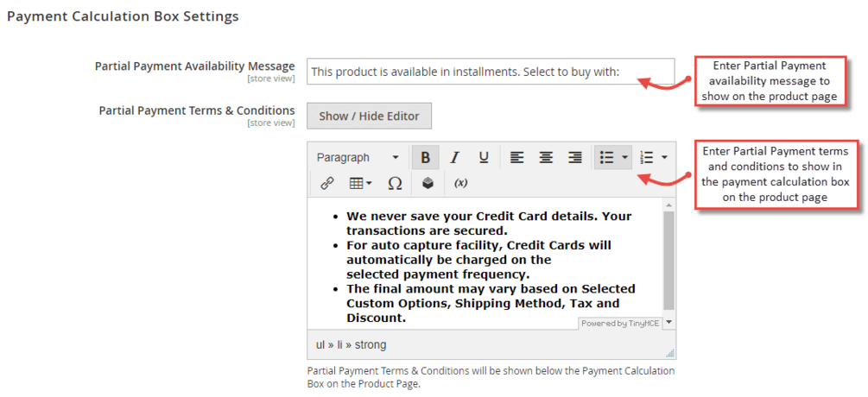Toggle the numbered list button

647,158
